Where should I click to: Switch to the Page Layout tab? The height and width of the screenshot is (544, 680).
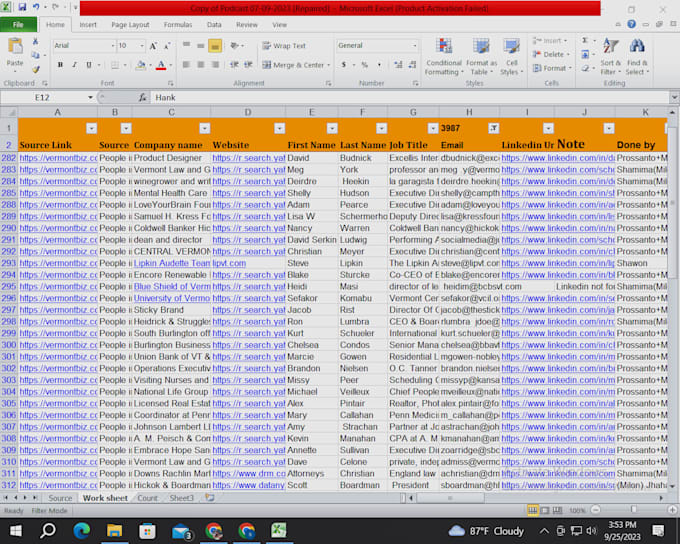[x=130, y=25]
